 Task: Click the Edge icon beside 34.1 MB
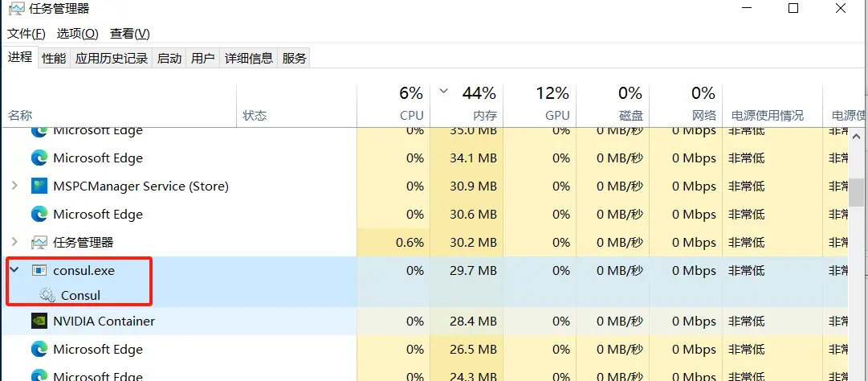click(x=39, y=158)
